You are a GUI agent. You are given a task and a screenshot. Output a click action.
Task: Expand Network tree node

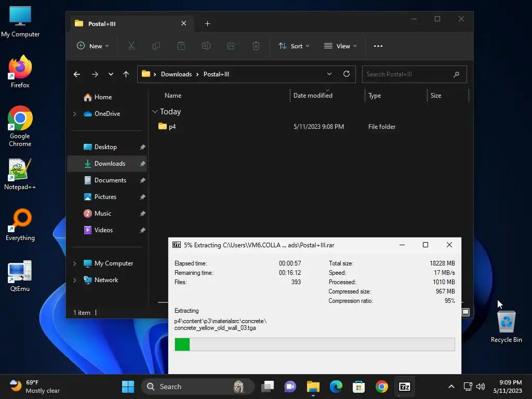pos(75,280)
